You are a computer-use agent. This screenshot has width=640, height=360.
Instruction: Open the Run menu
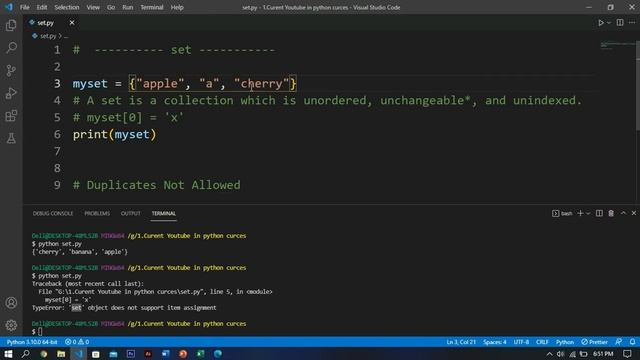(x=127, y=7)
